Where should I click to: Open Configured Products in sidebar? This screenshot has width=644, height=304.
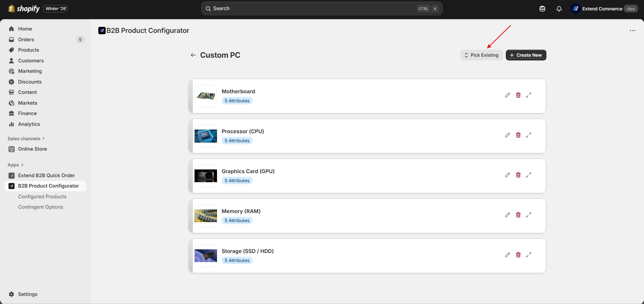tap(42, 197)
